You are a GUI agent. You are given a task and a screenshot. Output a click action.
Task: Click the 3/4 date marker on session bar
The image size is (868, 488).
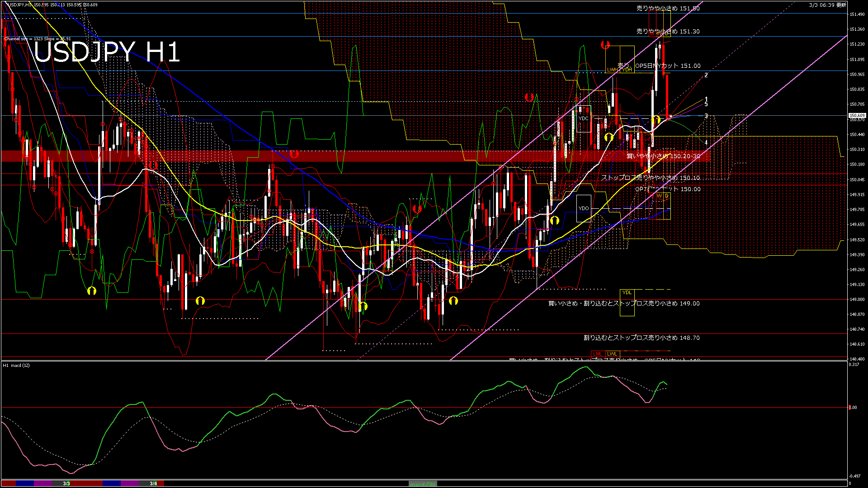coord(153,483)
